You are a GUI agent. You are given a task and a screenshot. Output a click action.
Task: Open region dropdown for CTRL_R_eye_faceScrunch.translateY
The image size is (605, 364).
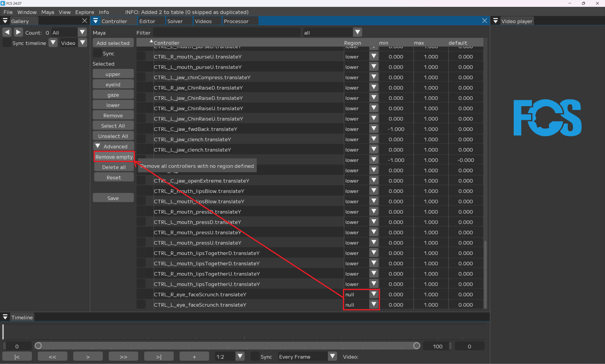[374, 294]
